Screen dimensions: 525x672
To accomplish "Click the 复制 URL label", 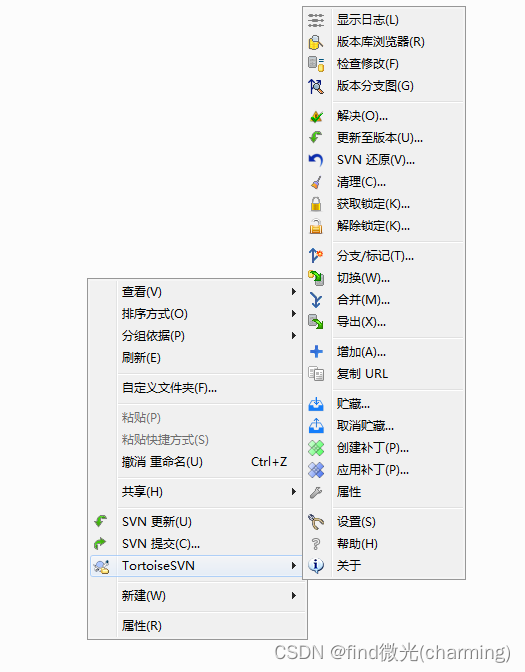I will 363,374.
